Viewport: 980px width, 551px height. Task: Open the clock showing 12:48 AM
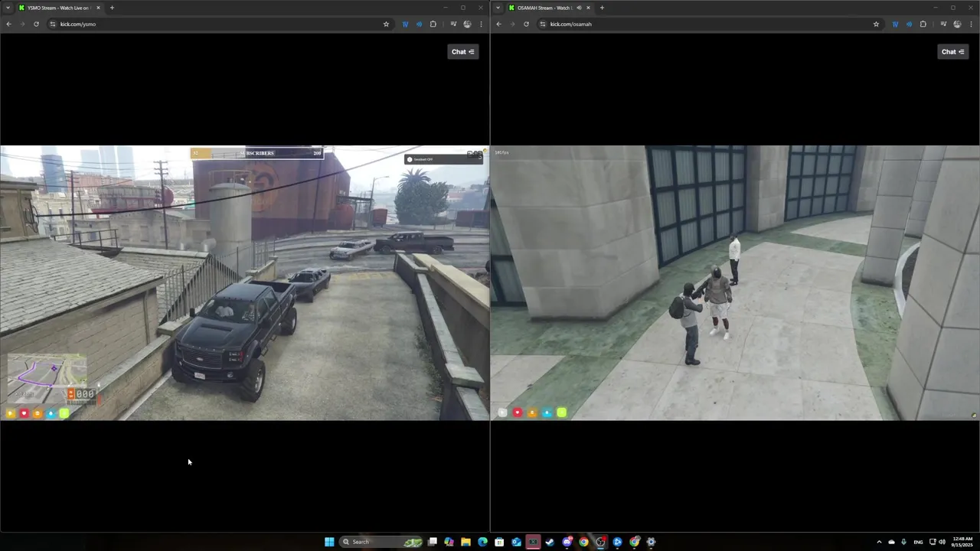coord(963,542)
